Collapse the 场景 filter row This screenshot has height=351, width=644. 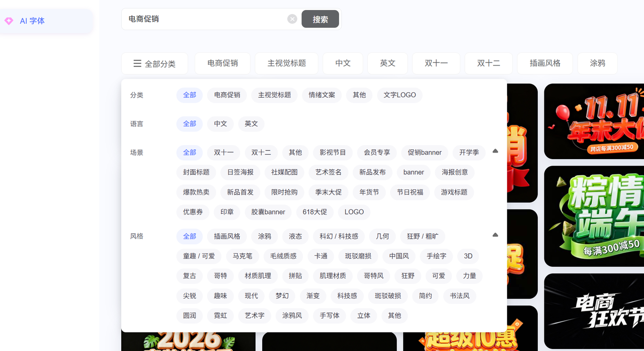(x=495, y=151)
